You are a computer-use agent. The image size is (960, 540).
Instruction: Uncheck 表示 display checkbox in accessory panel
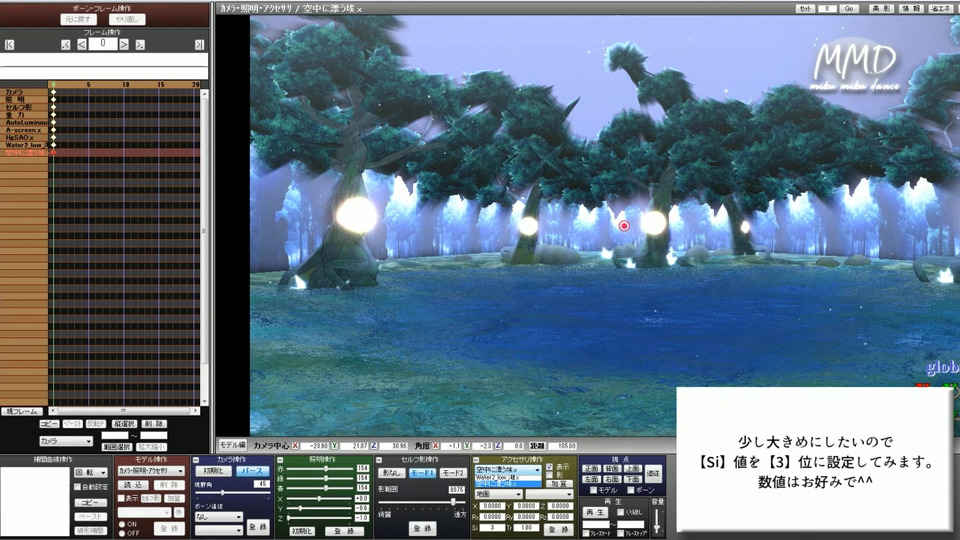click(549, 467)
